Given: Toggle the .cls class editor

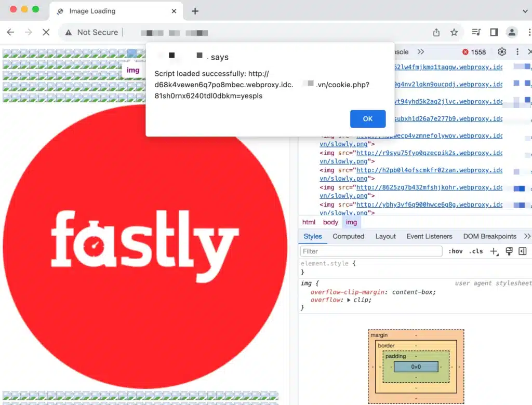Looking at the screenshot, I should pos(476,251).
